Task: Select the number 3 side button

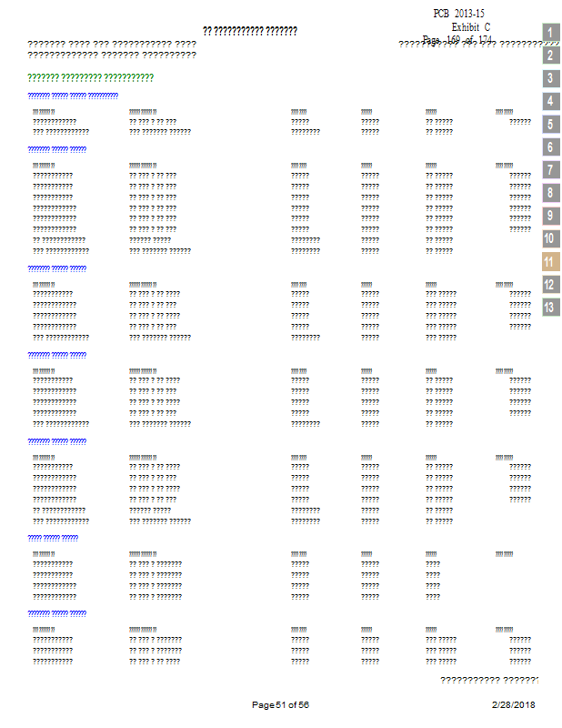Action: coord(550,78)
